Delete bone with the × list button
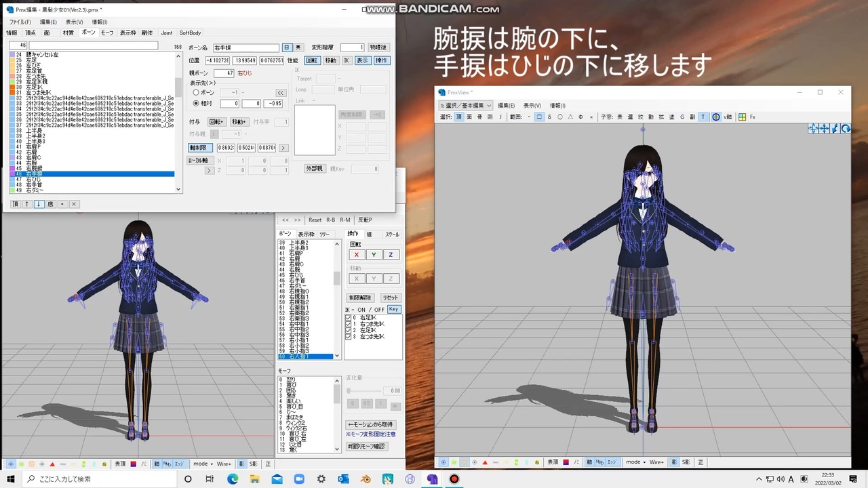This screenshot has width=868, height=488. [74, 204]
